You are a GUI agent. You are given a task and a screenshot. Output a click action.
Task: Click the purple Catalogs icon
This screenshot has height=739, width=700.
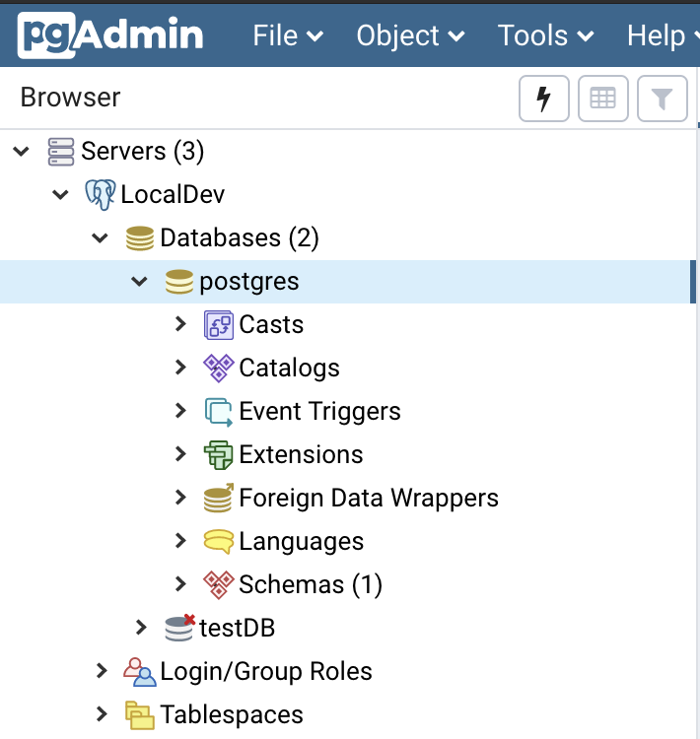pos(219,369)
